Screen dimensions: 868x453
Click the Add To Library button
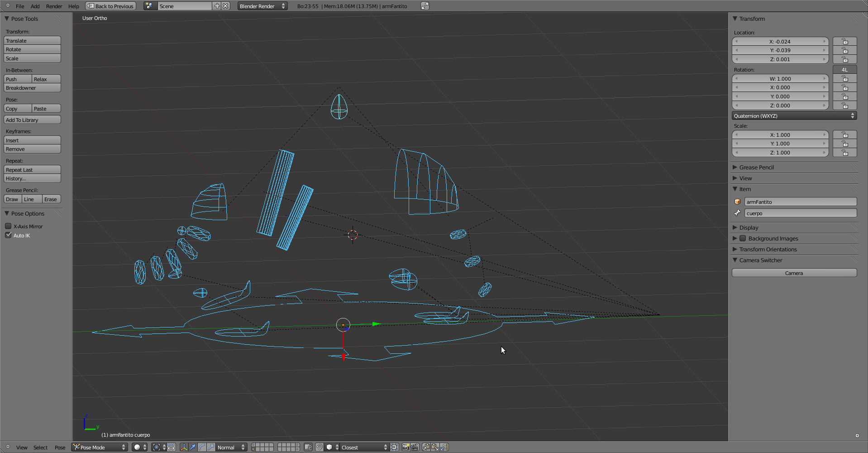coord(32,120)
